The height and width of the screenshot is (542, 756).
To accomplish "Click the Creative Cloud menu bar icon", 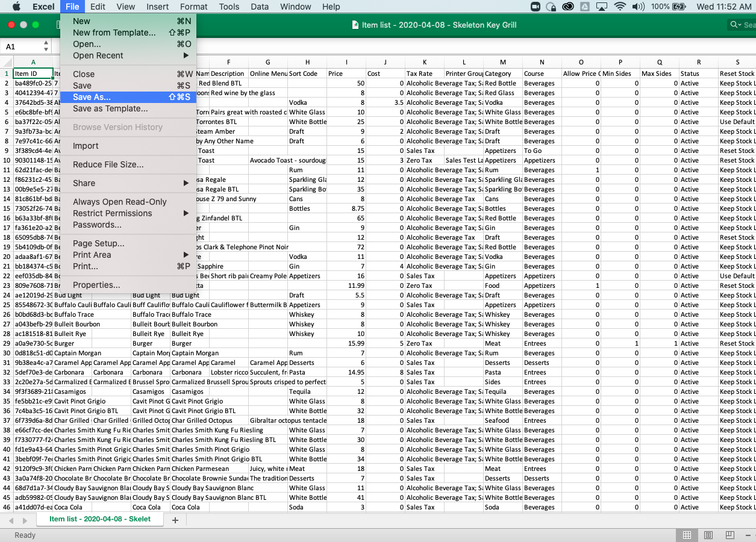I will [x=567, y=7].
